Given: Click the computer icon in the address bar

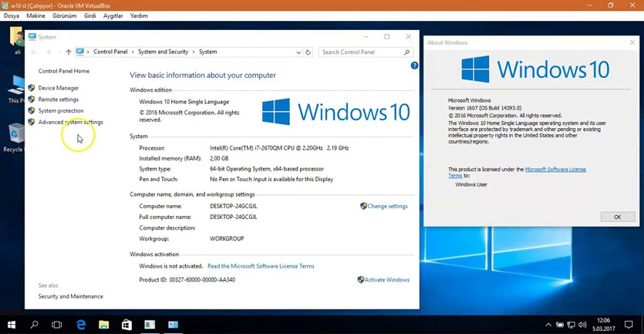Looking at the screenshot, I should 80,52.
